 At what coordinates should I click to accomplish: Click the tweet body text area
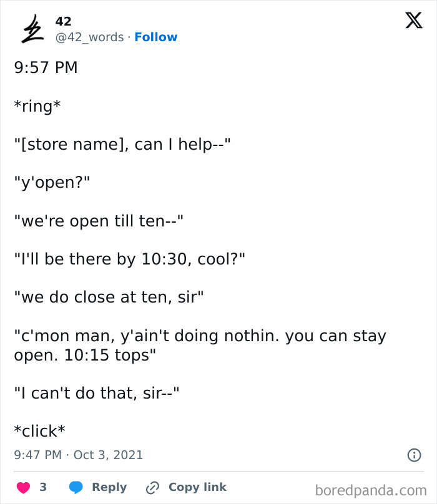[x=187, y=250]
